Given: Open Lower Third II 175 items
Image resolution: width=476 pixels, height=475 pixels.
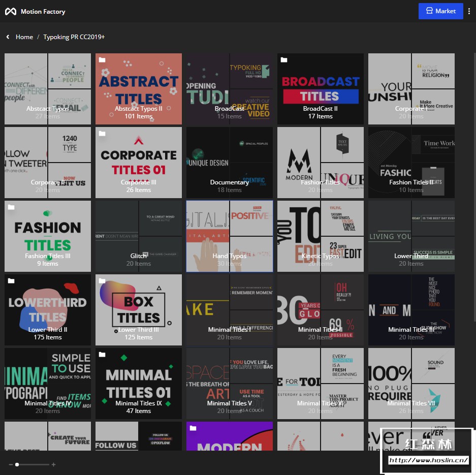Looking at the screenshot, I should 48,310.
